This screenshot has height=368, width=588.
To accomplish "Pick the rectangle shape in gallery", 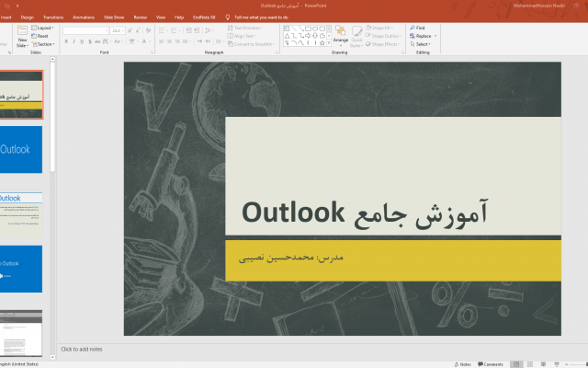I will coord(308,29).
